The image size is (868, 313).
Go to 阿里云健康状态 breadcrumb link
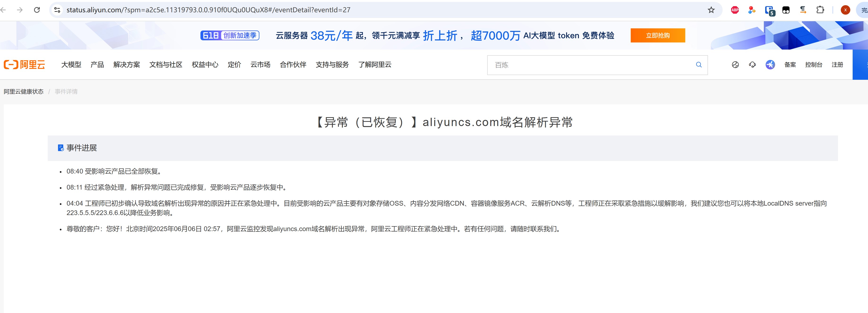pyautogui.click(x=24, y=92)
